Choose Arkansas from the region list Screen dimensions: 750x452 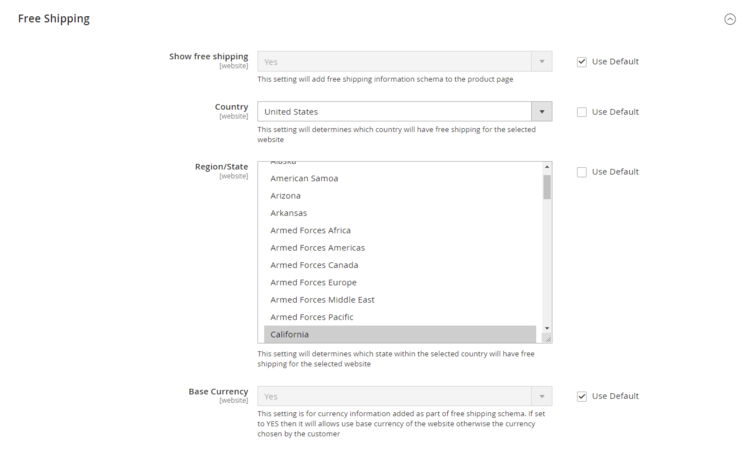tap(289, 213)
